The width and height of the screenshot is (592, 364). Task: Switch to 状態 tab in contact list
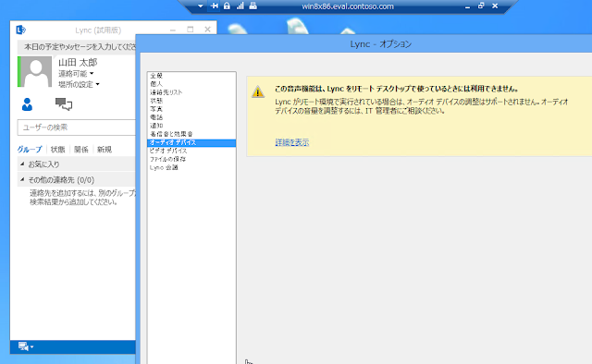pyautogui.click(x=57, y=150)
